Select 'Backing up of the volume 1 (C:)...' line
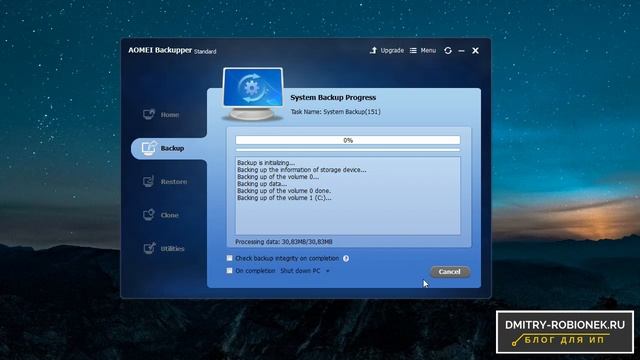The image size is (640, 360). [284, 198]
